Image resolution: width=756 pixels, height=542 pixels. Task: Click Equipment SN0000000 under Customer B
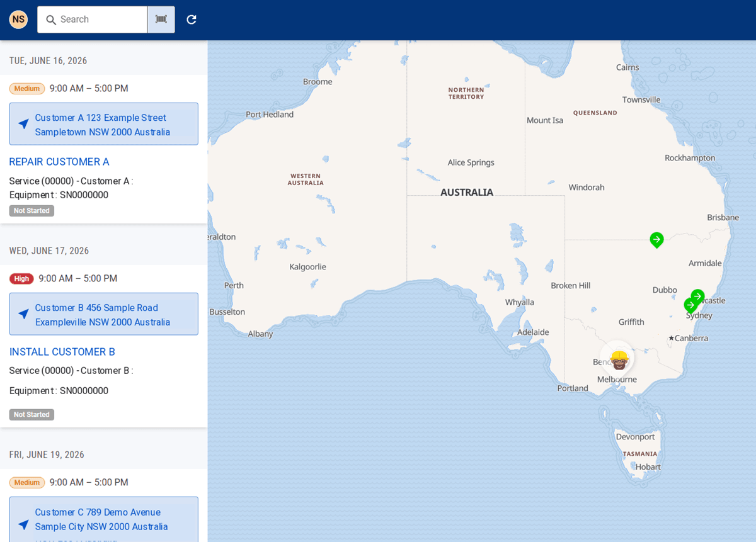(59, 391)
